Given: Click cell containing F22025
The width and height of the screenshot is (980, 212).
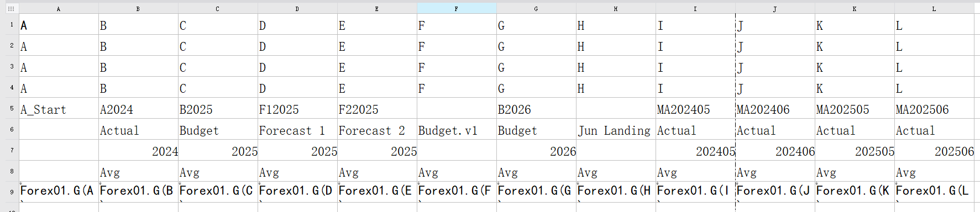Looking at the screenshot, I should click(377, 109).
